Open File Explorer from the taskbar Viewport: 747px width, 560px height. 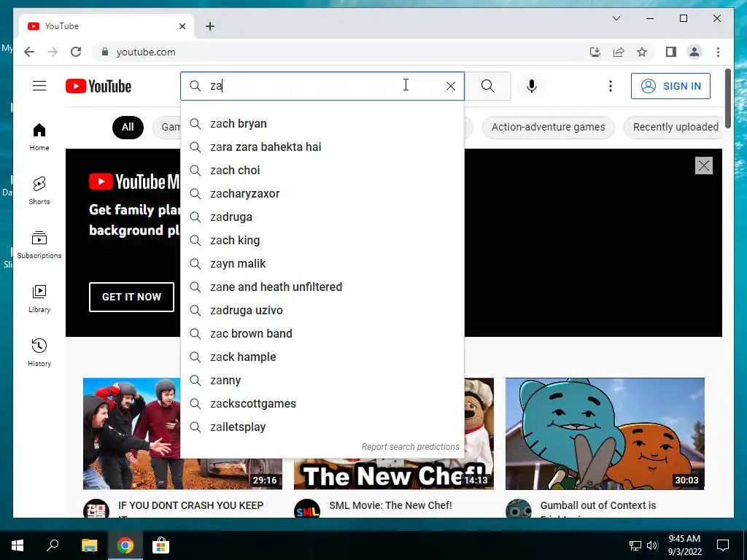(x=89, y=545)
